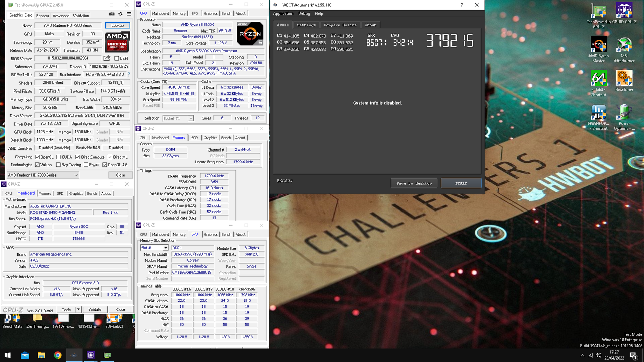The image size is (644, 362).
Task: Open Google Chrome from taskbar
Action: [x=58, y=355]
